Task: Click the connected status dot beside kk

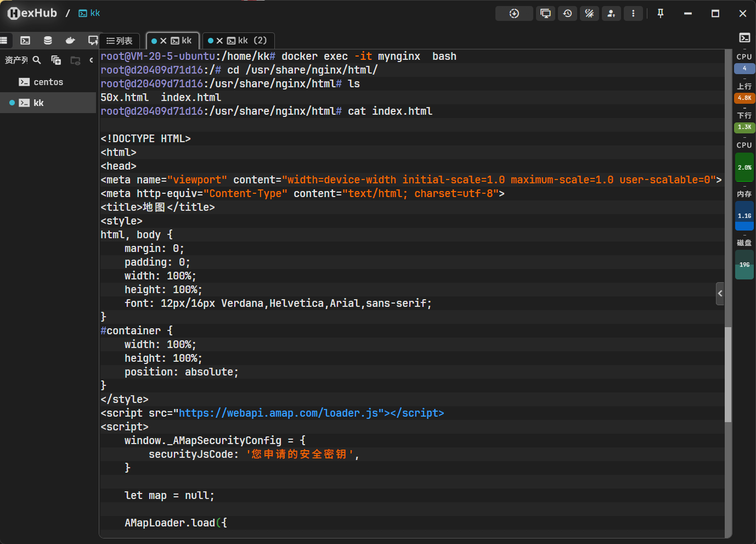Action: tap(12, 103)
